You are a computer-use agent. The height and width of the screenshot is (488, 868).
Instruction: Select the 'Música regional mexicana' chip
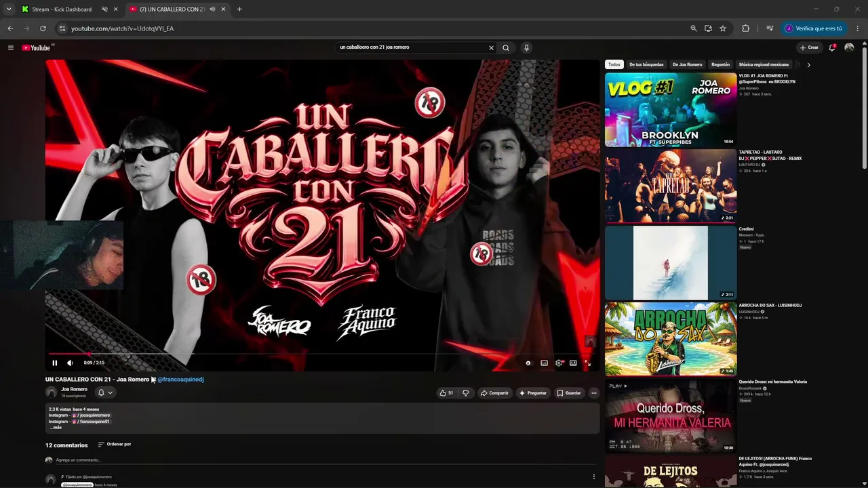click(764, 64)
